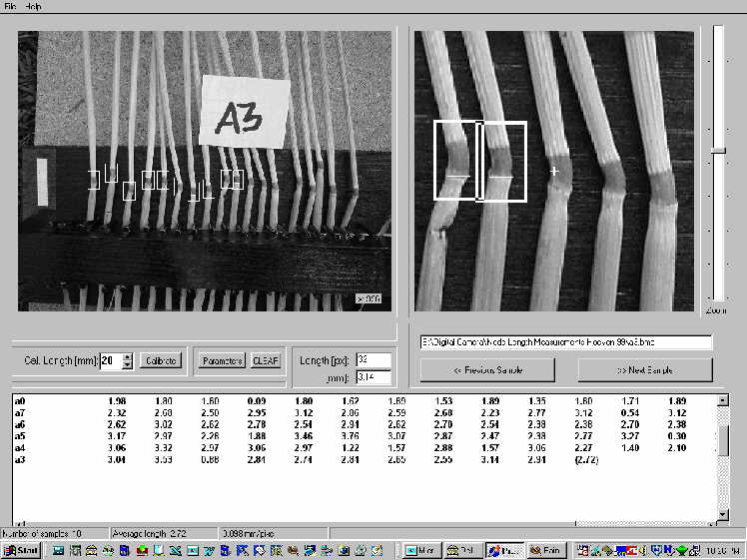Advance to the Next Sample
The height and width of the screenshot is (560, 747).
pos(644,369)
